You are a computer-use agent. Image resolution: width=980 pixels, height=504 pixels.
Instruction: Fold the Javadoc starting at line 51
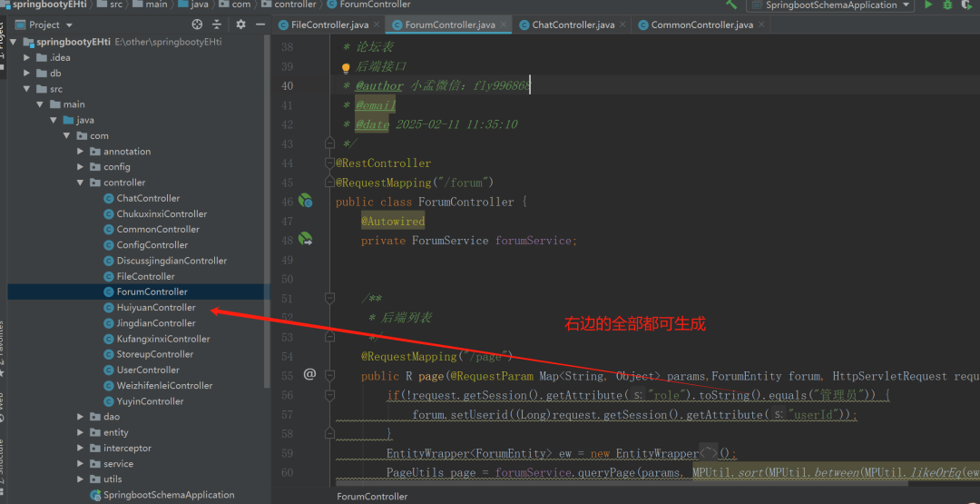(x=329, y=298)
